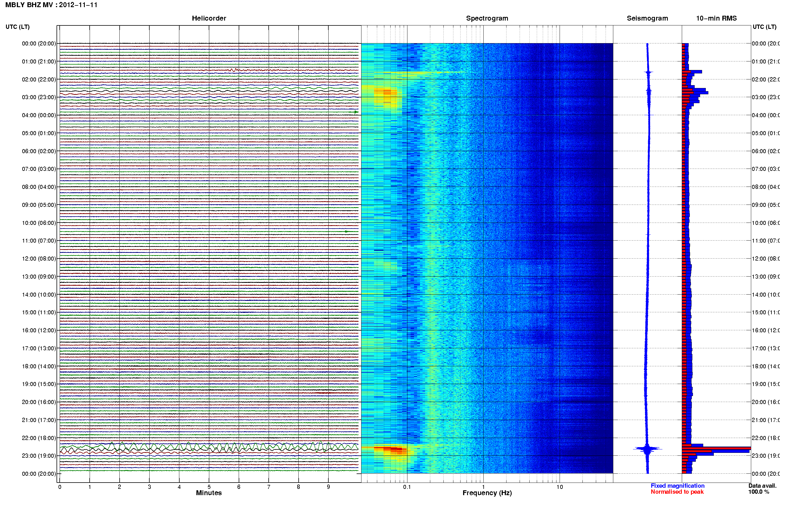
Task: Click the 16:00 (12:00) label on the left axis
Action: tap(39, 331)
